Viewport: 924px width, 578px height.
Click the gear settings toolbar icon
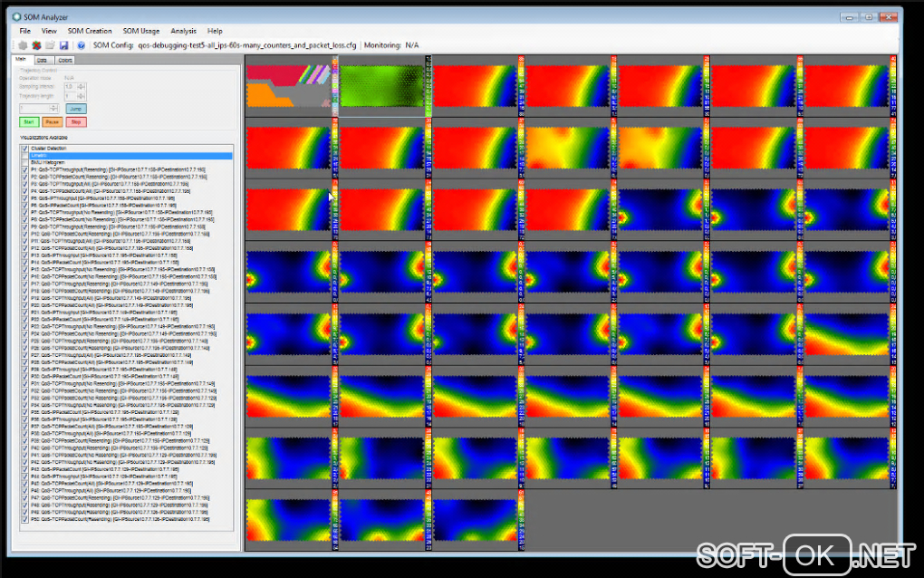click(23, 45)
